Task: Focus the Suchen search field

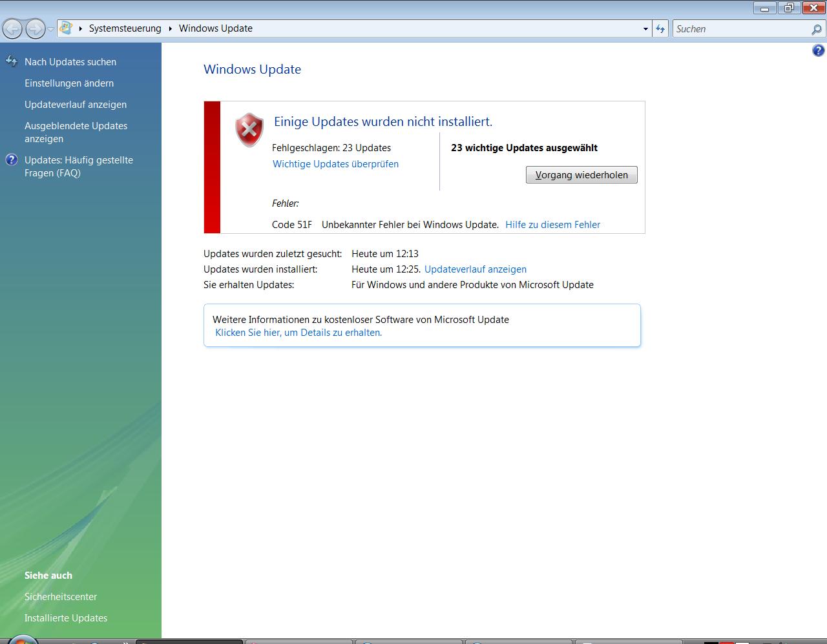Action: pyautogui.click(x=741, y=29)
